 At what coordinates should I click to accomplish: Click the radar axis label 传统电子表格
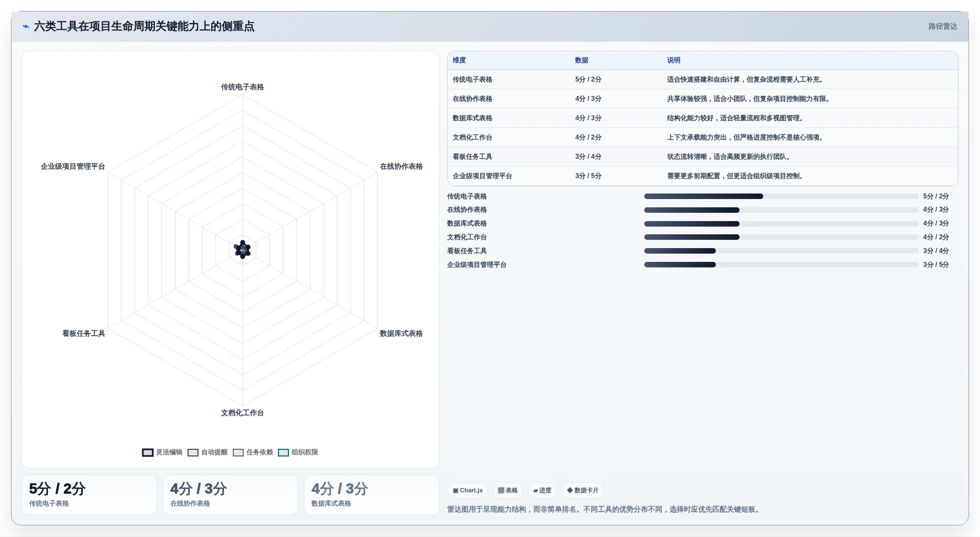[243, 87]
